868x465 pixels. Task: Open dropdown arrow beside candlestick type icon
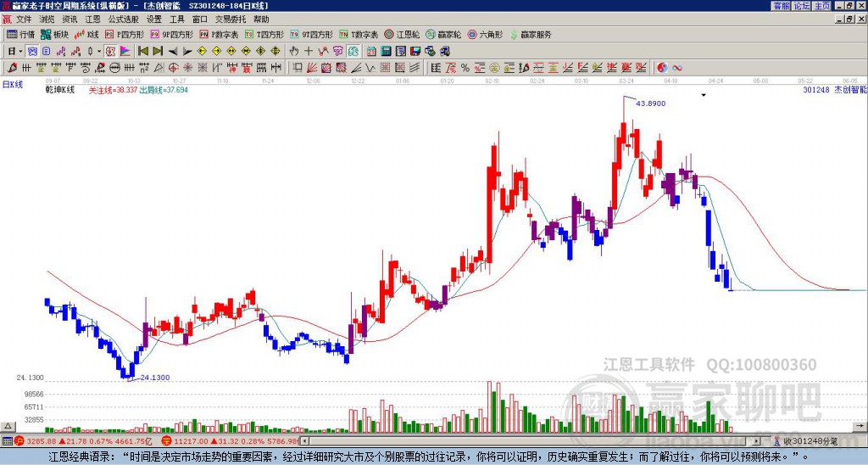(99, 52)
